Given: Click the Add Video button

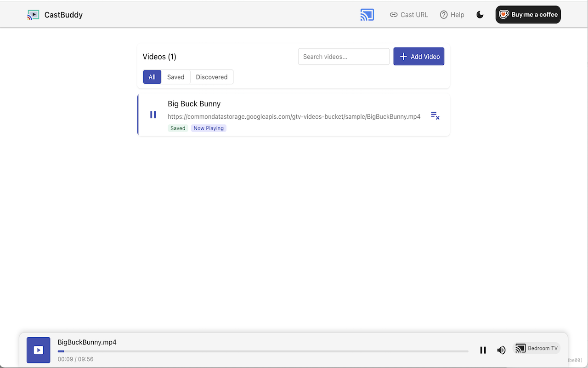Looking at the screenshot, I should tap(419, 57).
